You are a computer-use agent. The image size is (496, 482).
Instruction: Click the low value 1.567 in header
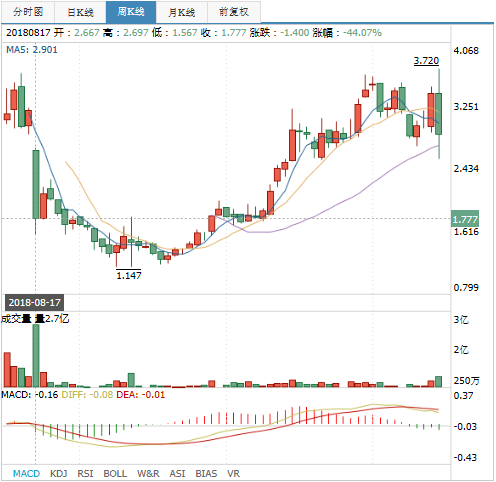(185, 33)
